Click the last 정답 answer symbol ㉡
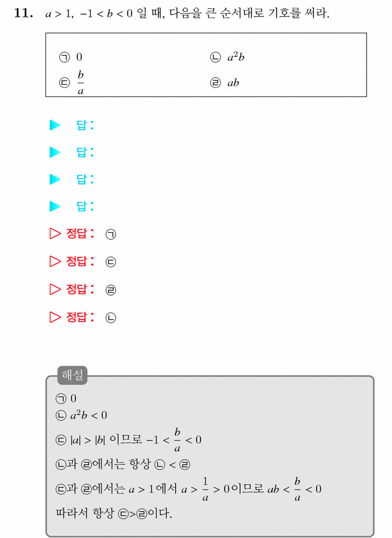The width and height of the screenshot is (392, 538). pyautogui.click(x=110, y=318)
